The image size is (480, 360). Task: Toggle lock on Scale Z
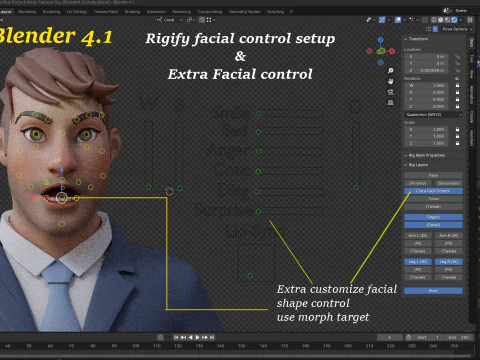coord(457,143)
